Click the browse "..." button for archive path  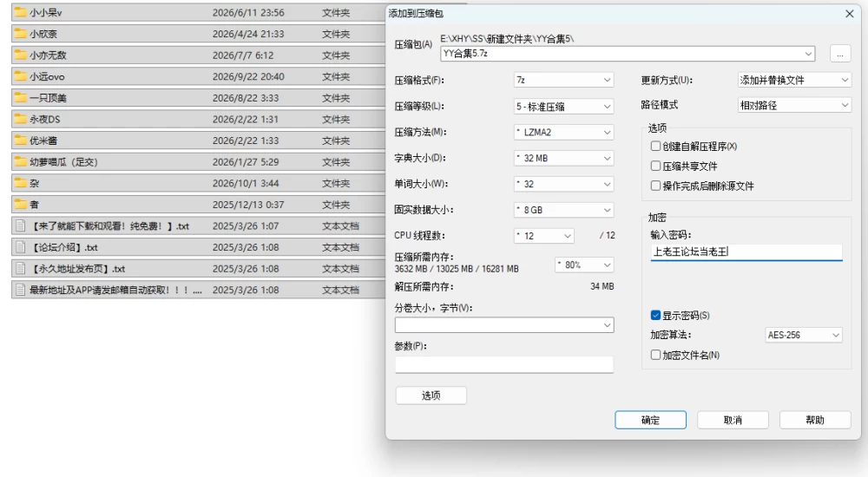840,55
